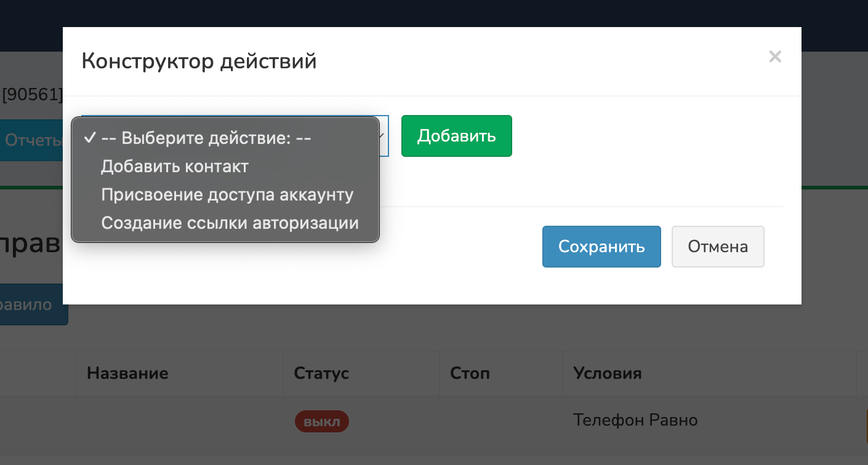Screen dimensions: 868x465
Task: Choose 'Добавить контакт' from the action list
Action: [x=175, y=167]
